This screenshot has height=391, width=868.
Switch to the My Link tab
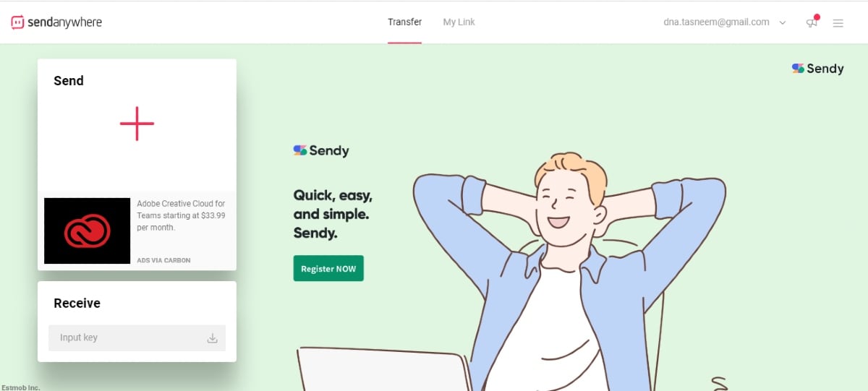pyautogui.click(x=459, y=22)
